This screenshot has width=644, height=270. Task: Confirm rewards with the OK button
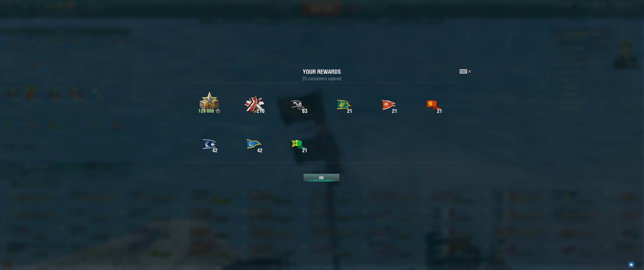tap(321, 178)
